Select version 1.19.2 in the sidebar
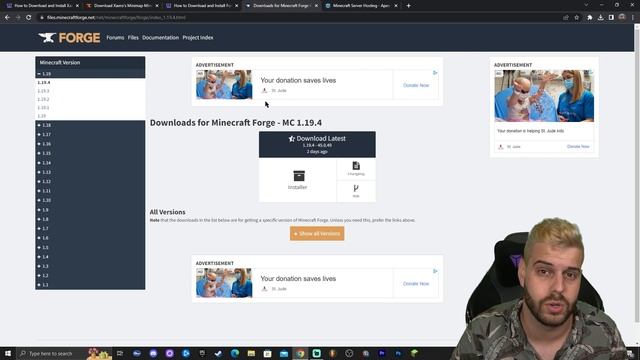The height and width of the screenshot is (360, 640). coord(43,99)
